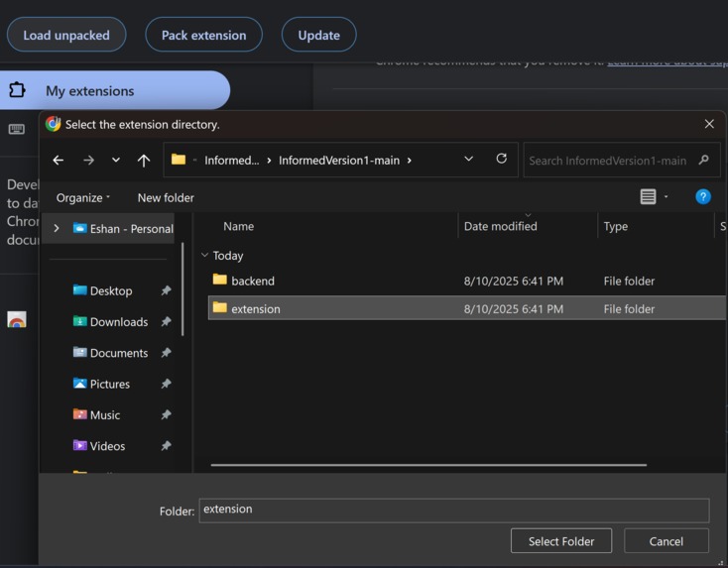This screenshot has width=728, height=568.
Task: Click the pin icon next to Desktop
Action: tap(166, 290)
